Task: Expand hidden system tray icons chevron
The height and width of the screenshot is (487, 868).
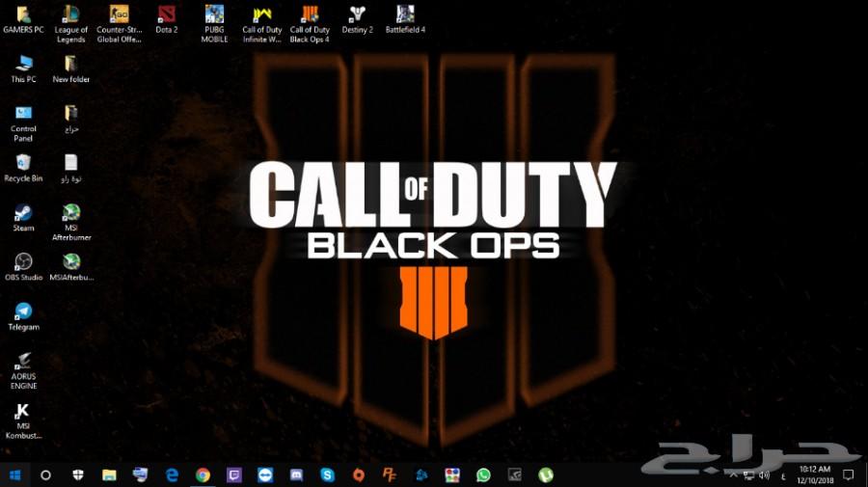Action: [x=733, y=474]
